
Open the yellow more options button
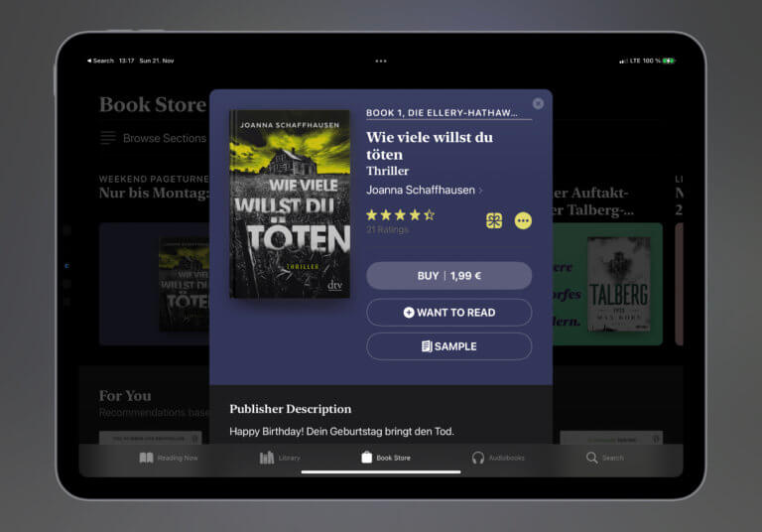pyautogui.click(x=523, y=220)
